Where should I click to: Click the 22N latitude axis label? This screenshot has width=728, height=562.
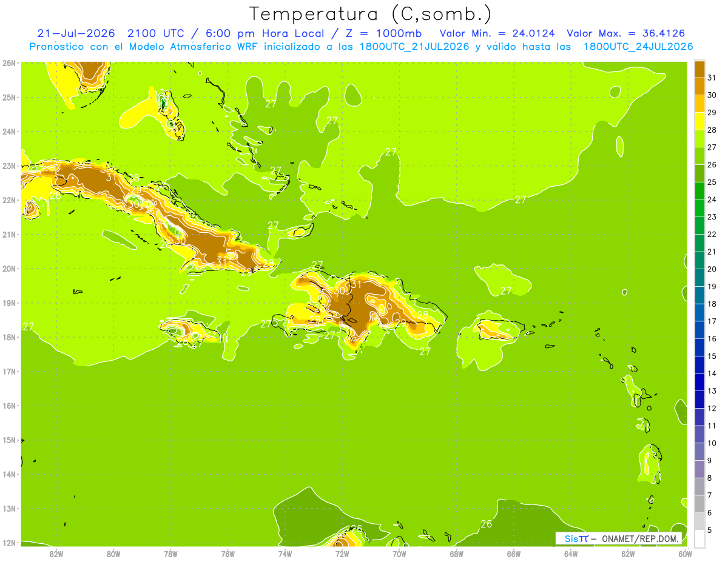coord(9,200)
